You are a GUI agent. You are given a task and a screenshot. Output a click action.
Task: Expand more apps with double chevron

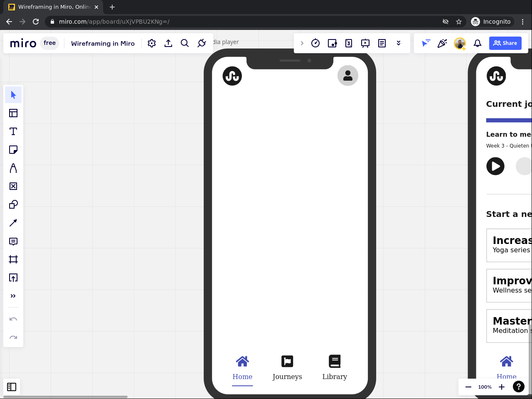click(x=399, y=43)
